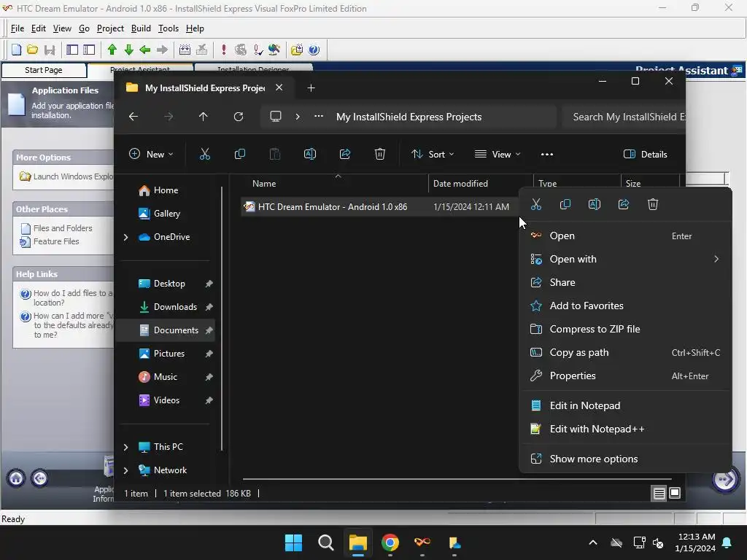Expand the Network tree node
The width and height of the screenshot is (747, 560).
tap(125, 470)
